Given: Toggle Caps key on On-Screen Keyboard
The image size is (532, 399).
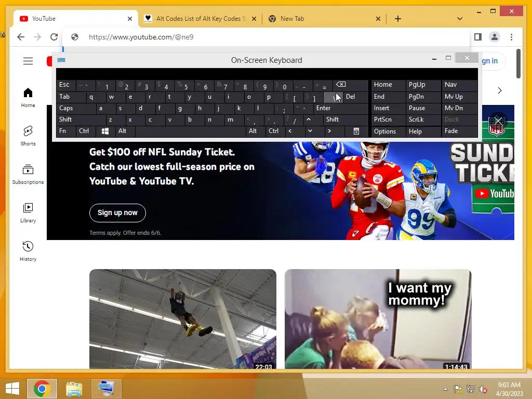Looking at the screenshot, I should point(76,108).
